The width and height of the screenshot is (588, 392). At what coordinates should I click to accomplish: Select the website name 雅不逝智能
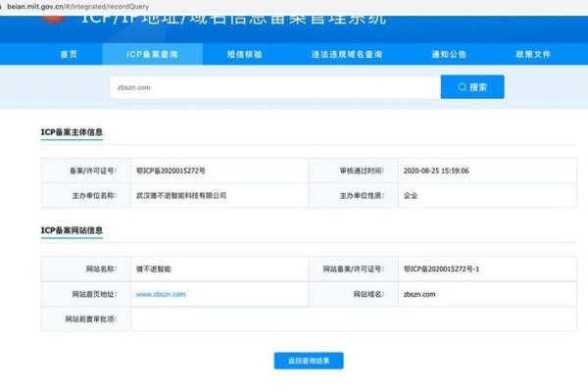click(154, 269)
